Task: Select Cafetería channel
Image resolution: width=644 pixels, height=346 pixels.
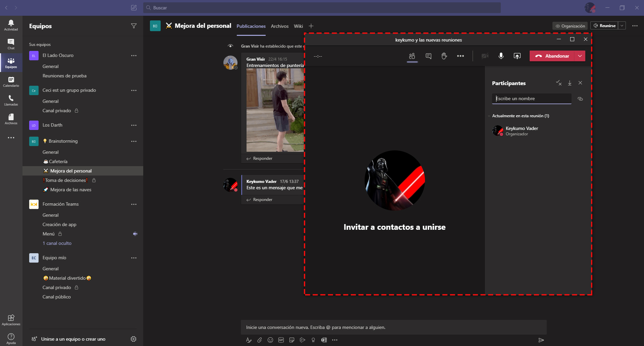Action: tap(83, 161)
